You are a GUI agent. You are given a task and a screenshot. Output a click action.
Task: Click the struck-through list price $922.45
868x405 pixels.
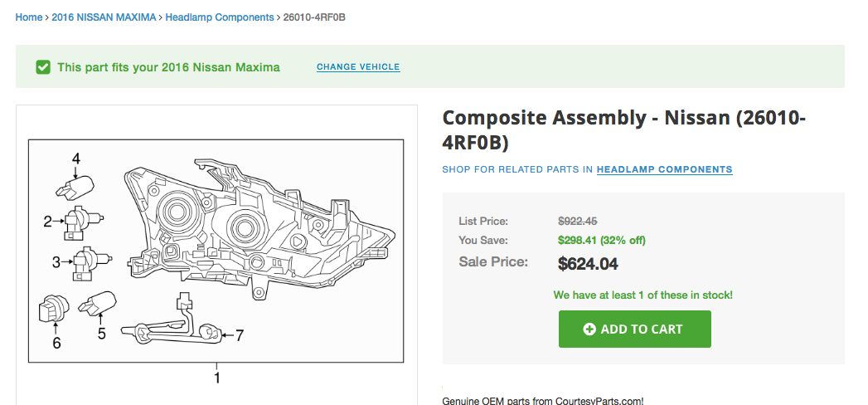[577, 221]
